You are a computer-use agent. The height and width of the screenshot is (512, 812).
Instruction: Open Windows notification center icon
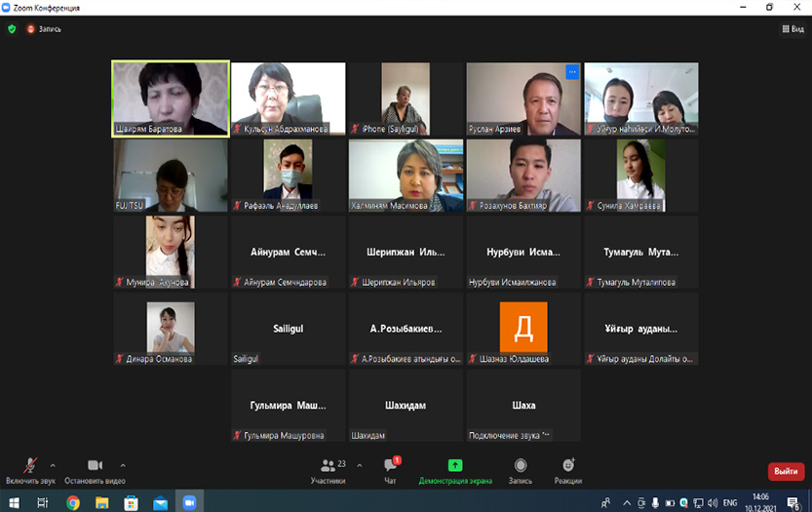click(x=793, y=502)
